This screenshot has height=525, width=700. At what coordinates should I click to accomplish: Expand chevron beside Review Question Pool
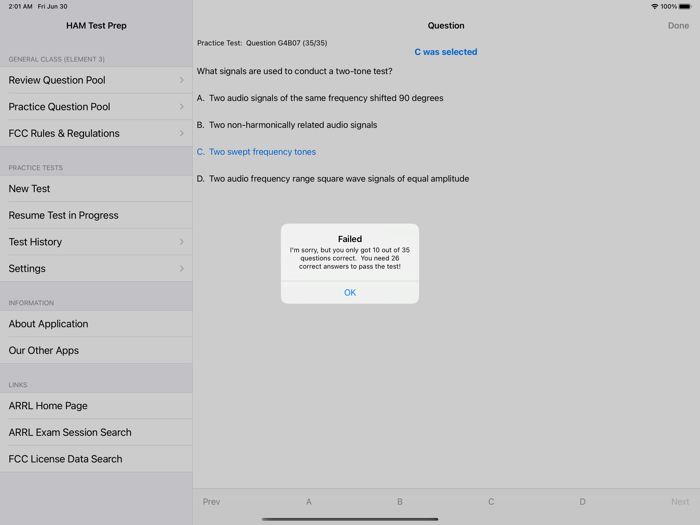point(181,80)
